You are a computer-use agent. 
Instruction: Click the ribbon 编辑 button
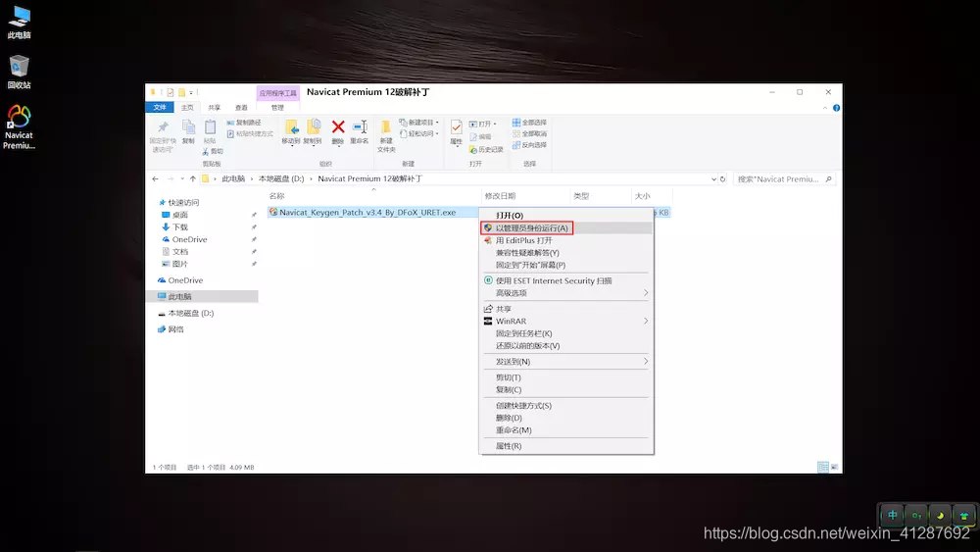[x=480, y=137]
